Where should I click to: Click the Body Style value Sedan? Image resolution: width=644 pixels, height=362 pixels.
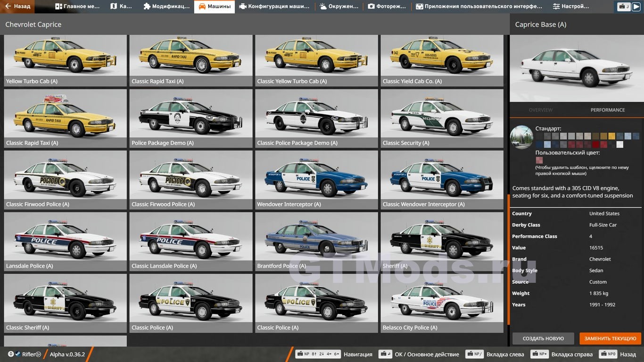596,271
